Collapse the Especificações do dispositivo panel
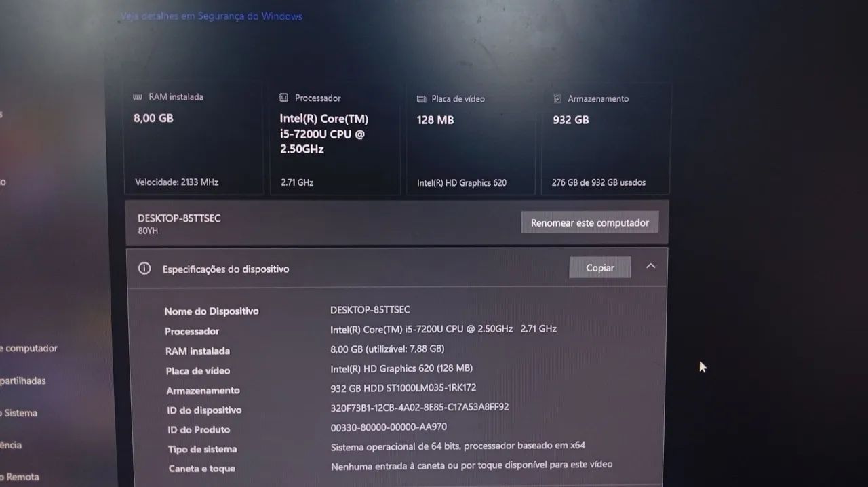Viewport: 868px width, 487px height. pyautogui.click(x=650, y=266)
